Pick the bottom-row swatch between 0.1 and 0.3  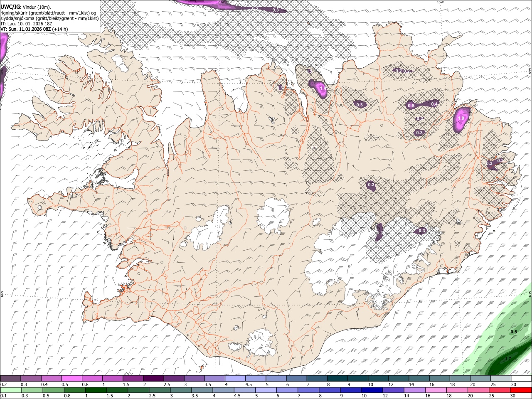11,390
